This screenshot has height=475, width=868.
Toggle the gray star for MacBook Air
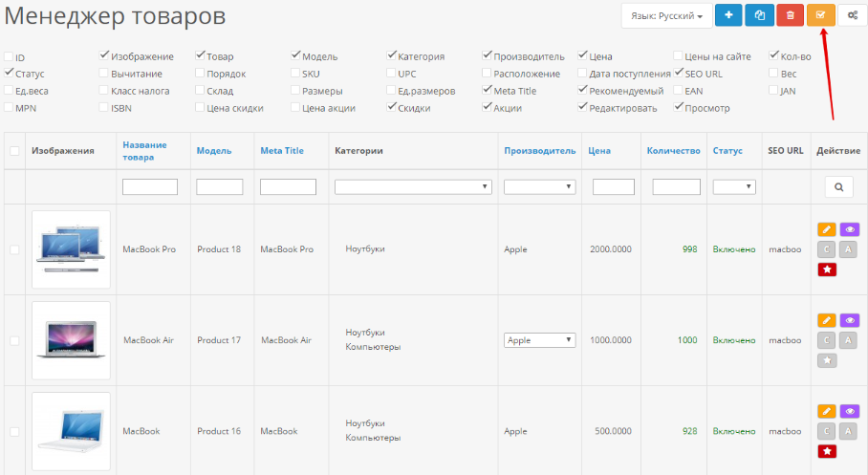click(x=827, y=360)
